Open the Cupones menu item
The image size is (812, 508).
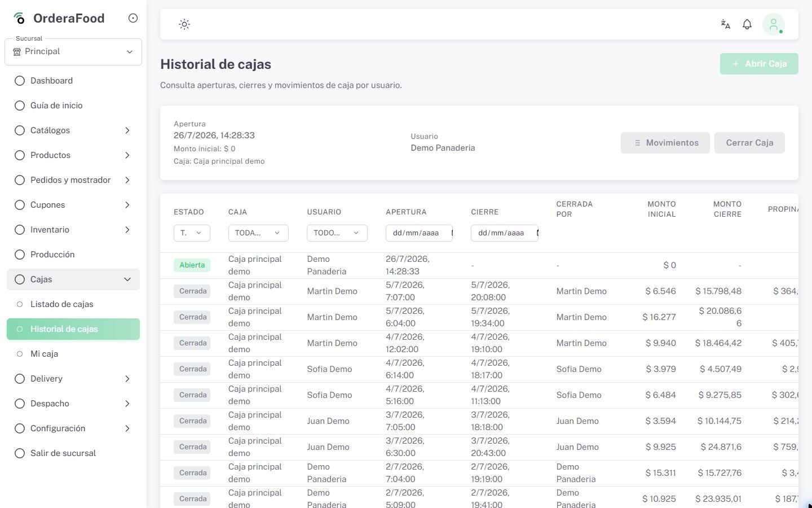pyautogui.click(x=73, y=205)
